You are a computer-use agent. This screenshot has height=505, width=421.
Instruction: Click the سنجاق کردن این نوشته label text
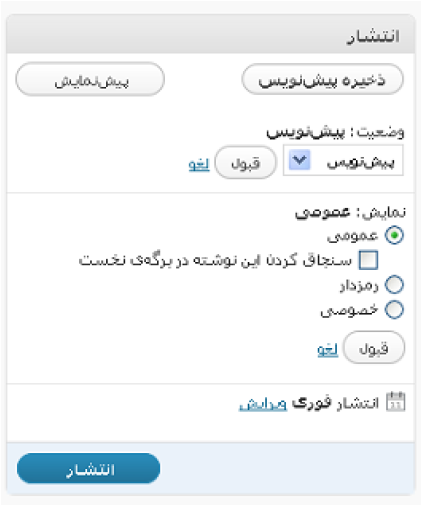(x=215, y=260)
